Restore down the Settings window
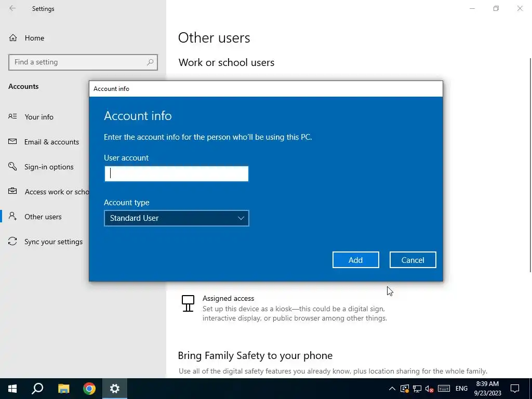The width and height of the screenshot is (532, 399). 496,8
